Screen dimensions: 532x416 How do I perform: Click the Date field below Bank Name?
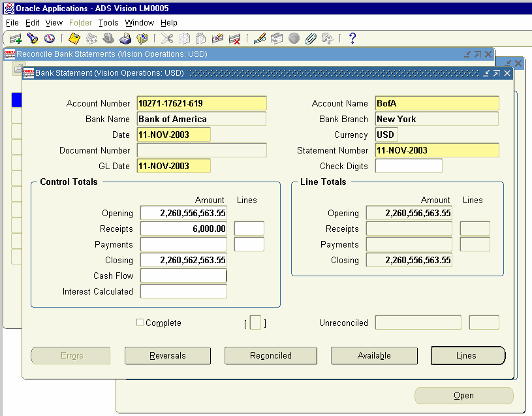click(174, 135)
